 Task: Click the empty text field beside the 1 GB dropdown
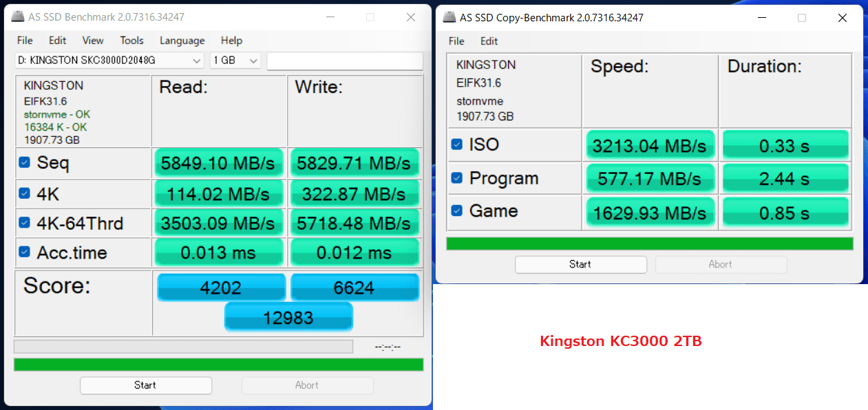[345, 61]
